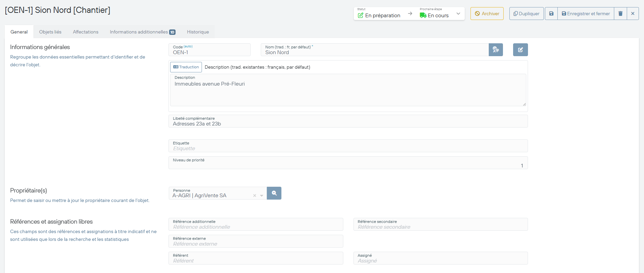Open the Personne dropdown arrow

(261, 196)
